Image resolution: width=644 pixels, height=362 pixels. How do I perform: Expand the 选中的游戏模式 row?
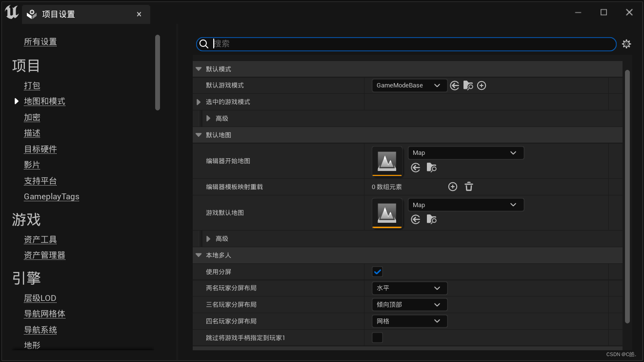(x=199, y=102)
